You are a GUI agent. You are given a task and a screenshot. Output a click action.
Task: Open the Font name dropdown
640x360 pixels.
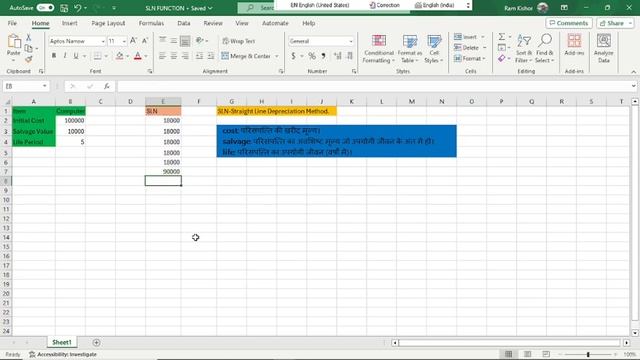pyautogui.click(x=103, y=41)
